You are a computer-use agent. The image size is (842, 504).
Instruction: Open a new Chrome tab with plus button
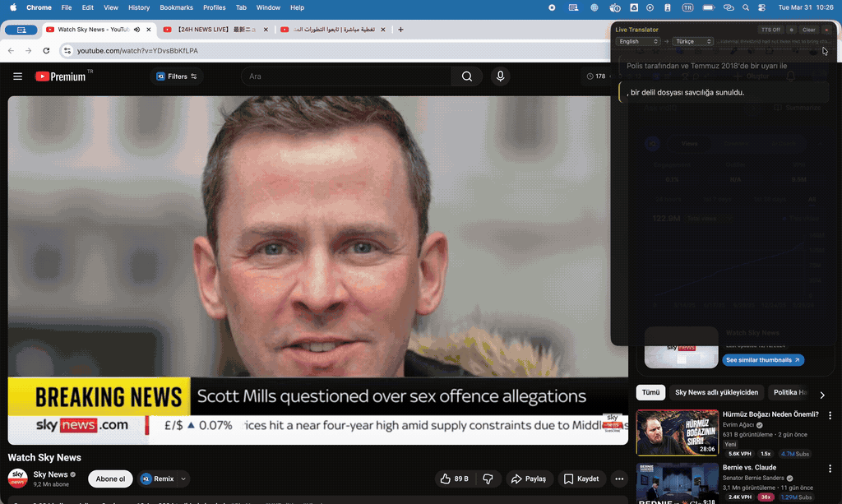pyautogui.click(x=400, y=30)
